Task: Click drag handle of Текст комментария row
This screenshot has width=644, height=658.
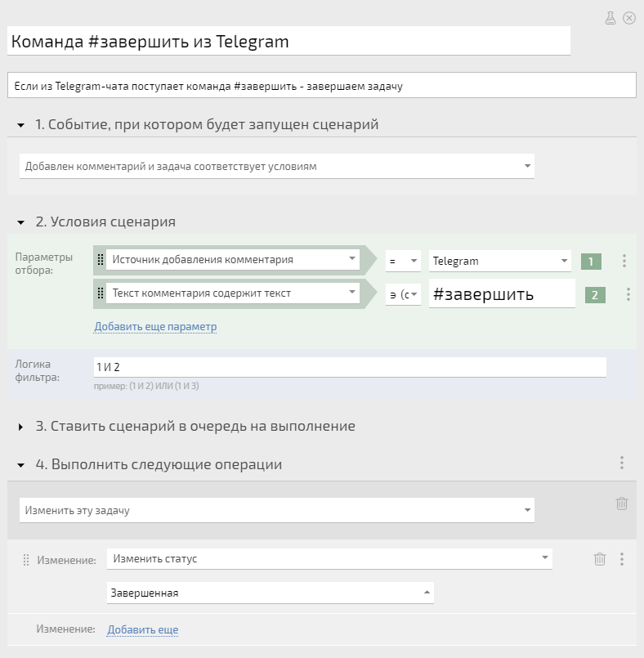Action: [x=101, y=293]
